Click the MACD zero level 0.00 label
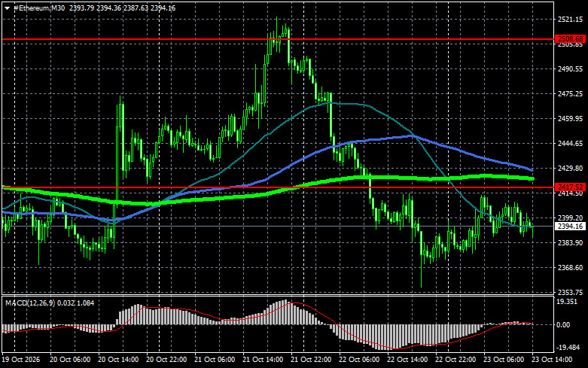The image size is (588, 368). [x=563, y=325]
